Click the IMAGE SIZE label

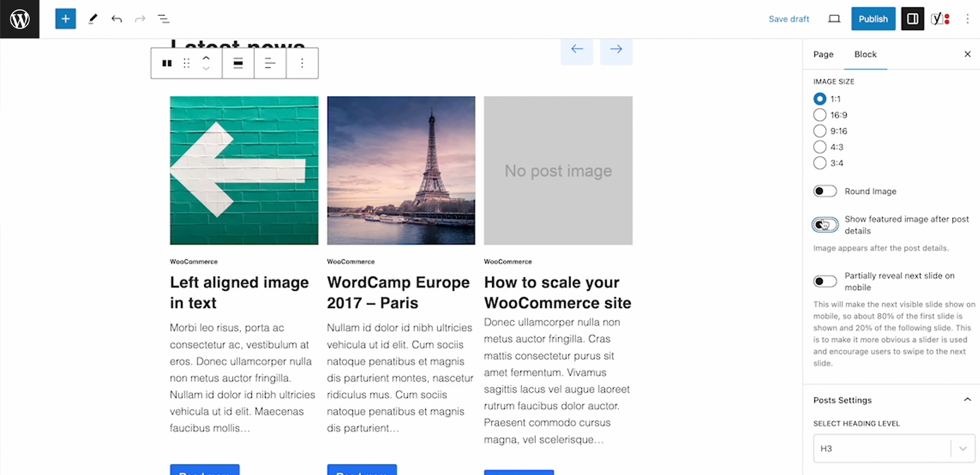pyautogui.click(x=834, y=82)
